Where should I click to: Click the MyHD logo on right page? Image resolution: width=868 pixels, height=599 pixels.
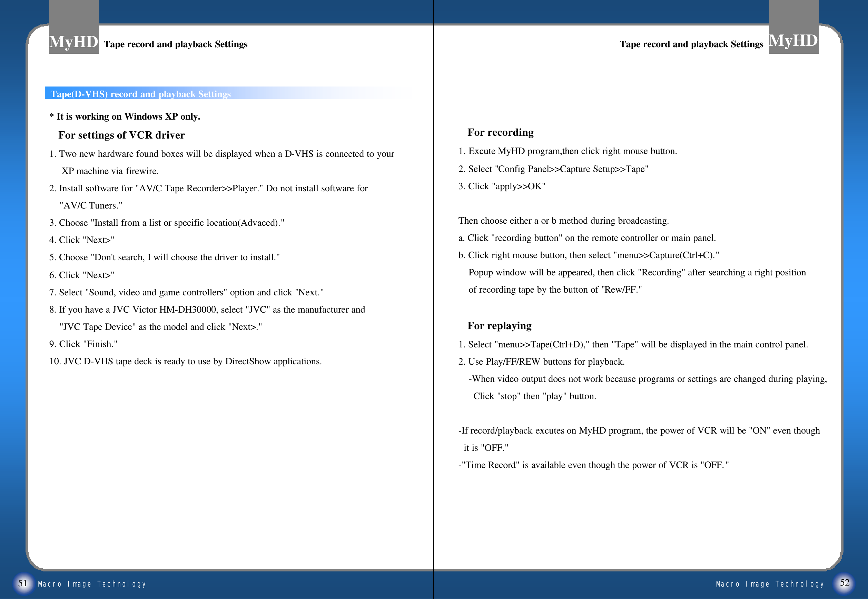pyautogui.click(x=793, y=41)
